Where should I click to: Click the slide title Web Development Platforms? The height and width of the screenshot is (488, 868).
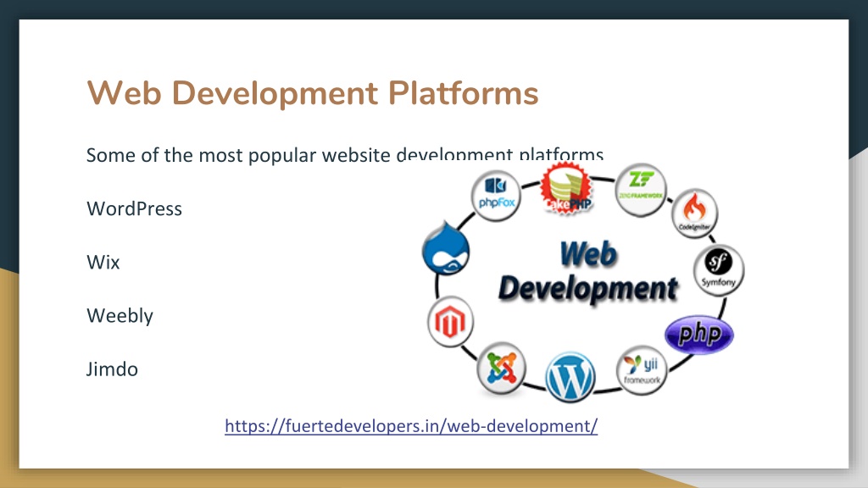tap(313, 92)
